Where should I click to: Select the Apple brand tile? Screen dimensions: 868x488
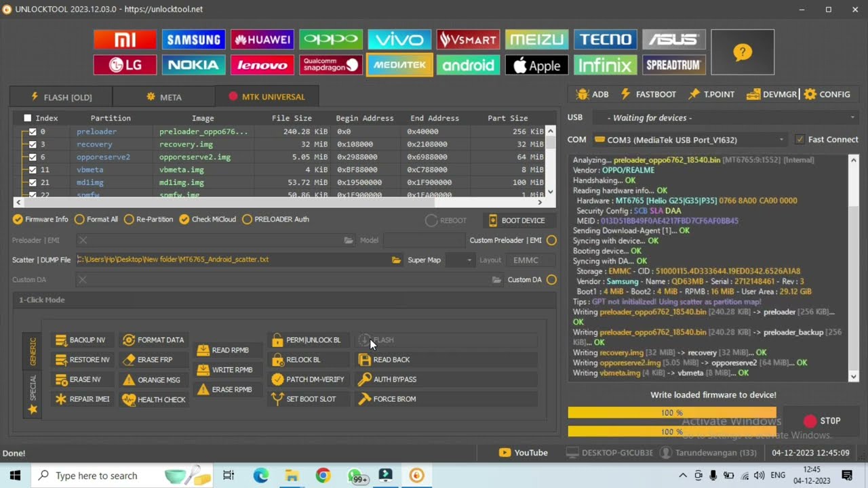536,65
